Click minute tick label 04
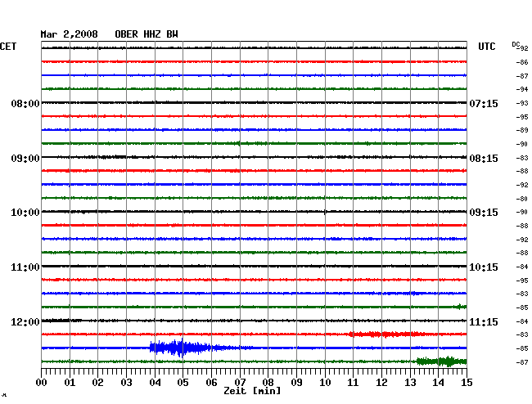The width and height of the screenshot is (532, 404). (x=155, y=383)
